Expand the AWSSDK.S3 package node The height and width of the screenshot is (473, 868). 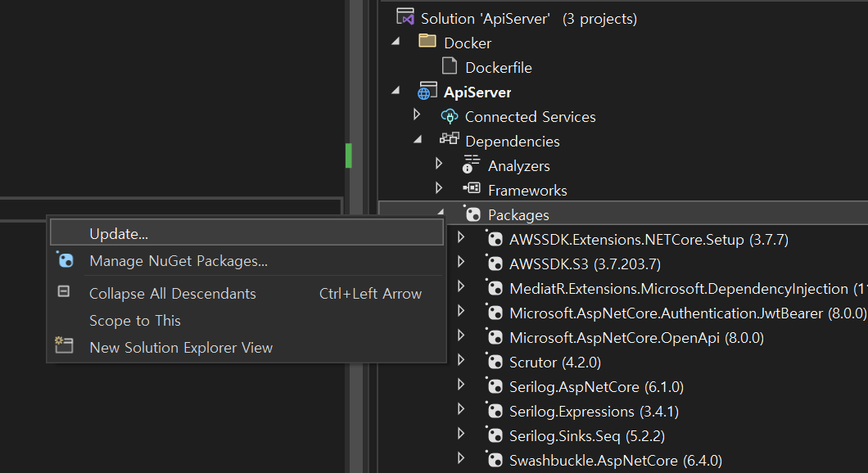pos(460,262)
